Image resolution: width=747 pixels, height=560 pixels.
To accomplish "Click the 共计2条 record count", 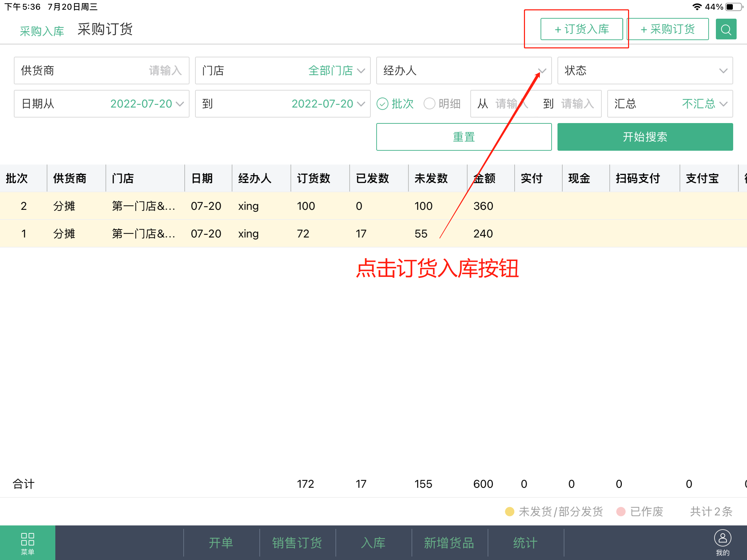I will tap(711, 512).
